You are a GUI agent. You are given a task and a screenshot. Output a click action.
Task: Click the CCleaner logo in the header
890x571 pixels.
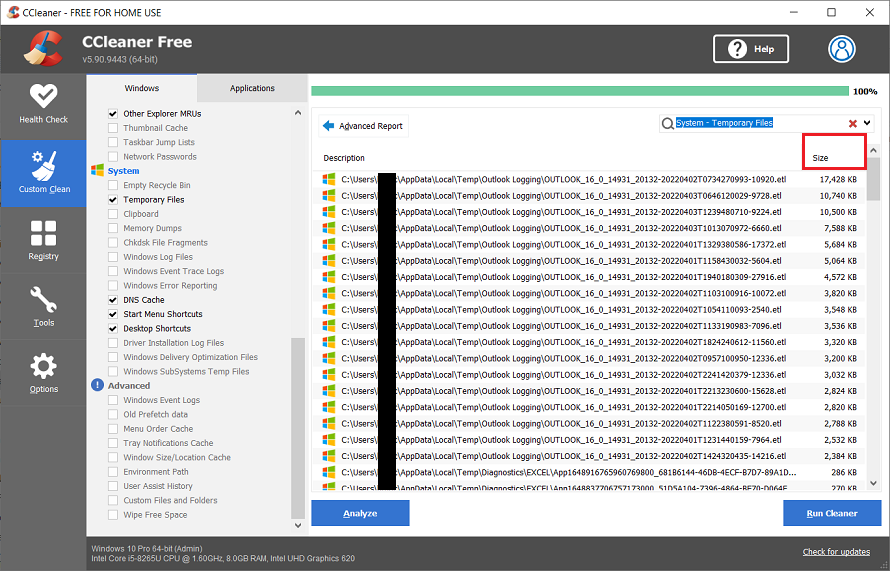[43, 49]
